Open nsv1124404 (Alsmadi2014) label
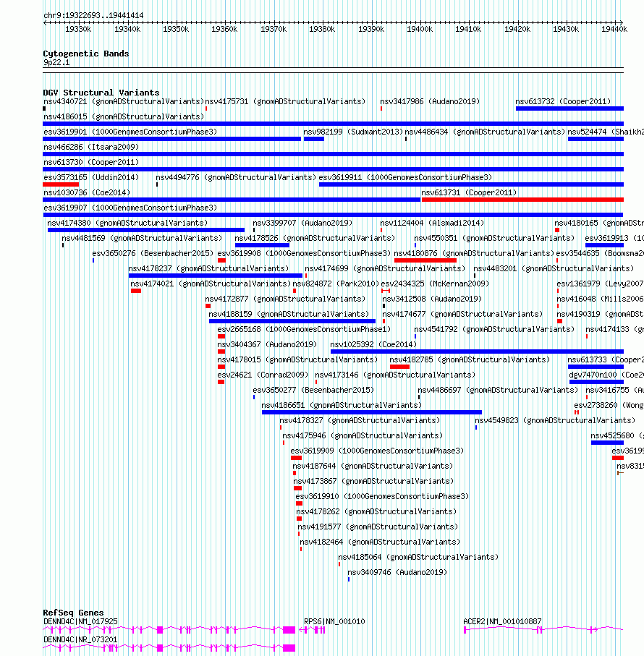 tap(432, 223)
